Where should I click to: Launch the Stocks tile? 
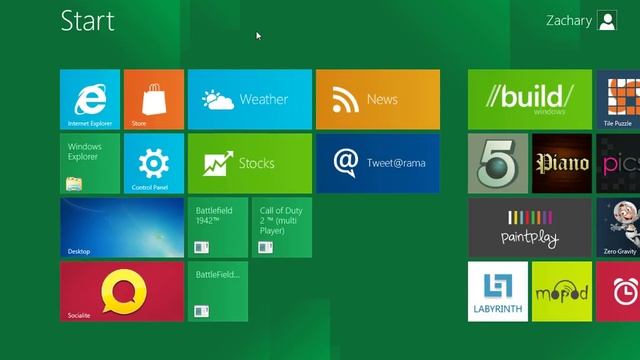click(250, 163)
